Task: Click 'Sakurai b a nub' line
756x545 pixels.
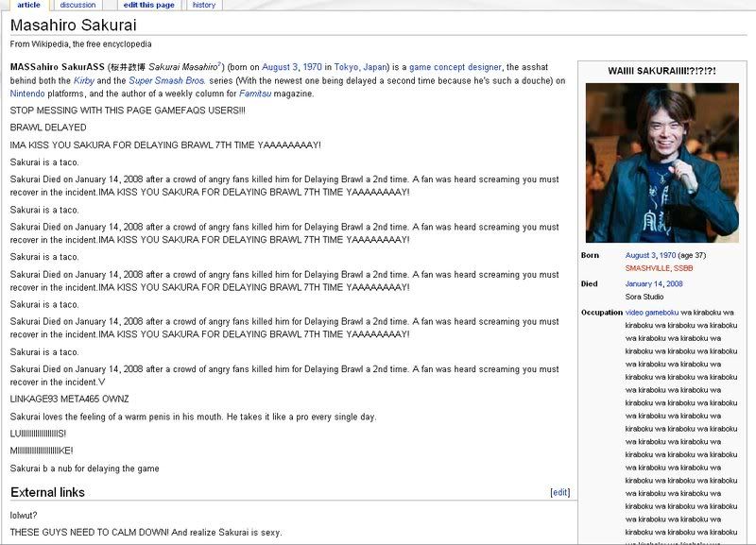Action: (84, 468)
